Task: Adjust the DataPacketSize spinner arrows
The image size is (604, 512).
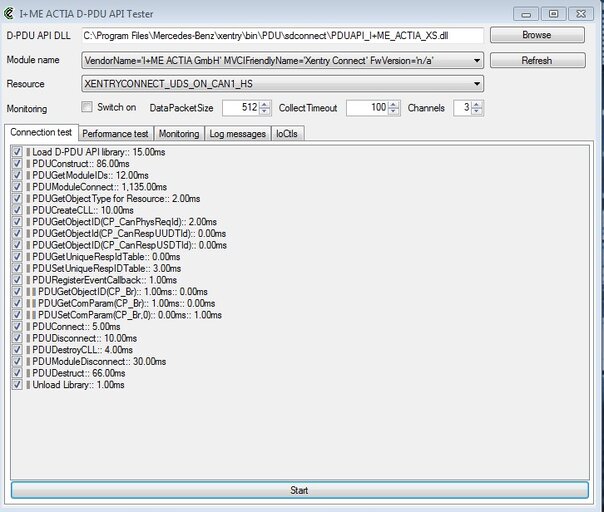Action: [x=266, y=107]
